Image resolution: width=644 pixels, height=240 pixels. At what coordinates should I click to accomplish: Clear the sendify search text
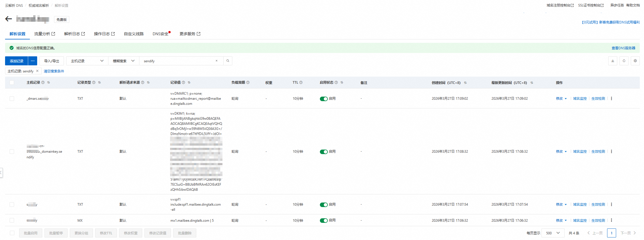[x=217, y=61]
